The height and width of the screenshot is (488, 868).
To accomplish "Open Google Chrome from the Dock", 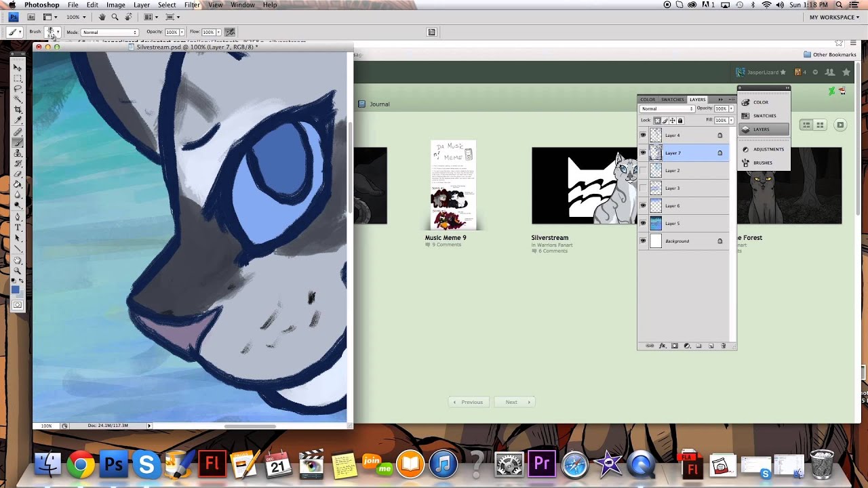I will (81, 465).
